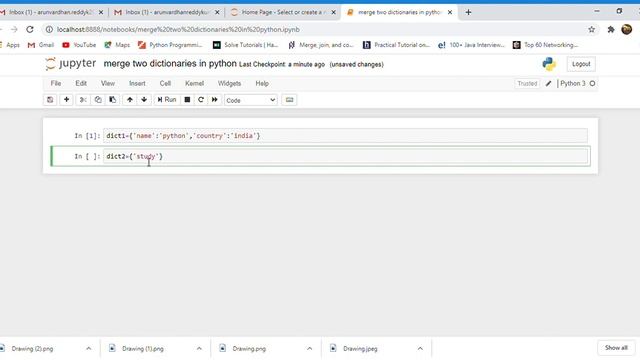Click Last Checkpoint a minute ago text
This screenshot has height=360, width=640.
pyautogui.click(x=282, y=64)
